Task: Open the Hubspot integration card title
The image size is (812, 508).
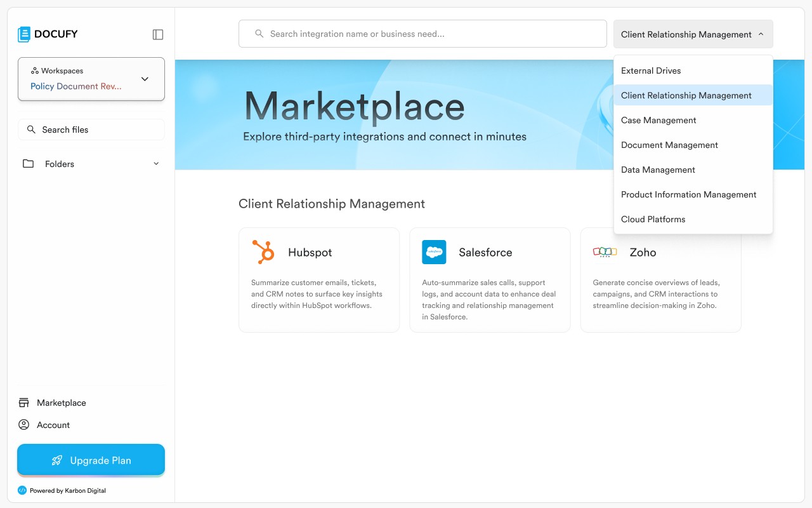Action: point(310,252)
